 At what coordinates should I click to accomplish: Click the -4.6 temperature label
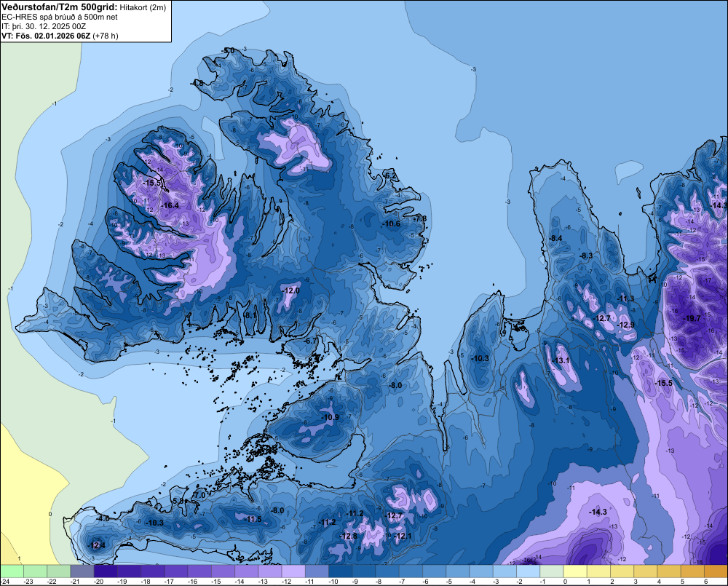coord(103,519)
